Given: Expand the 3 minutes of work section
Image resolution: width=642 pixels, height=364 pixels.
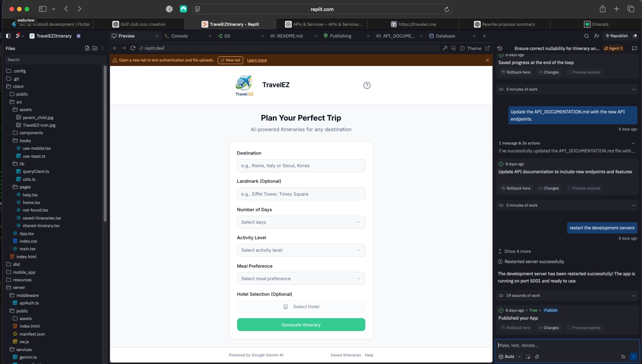Looking at the screenshot, I should click(x=566, y=89).
